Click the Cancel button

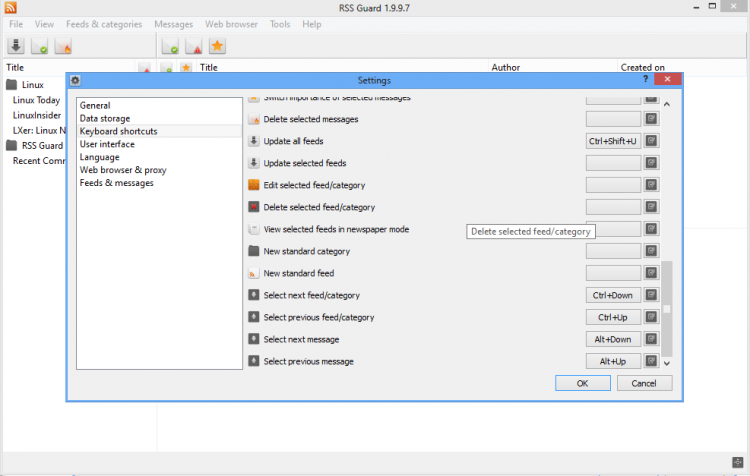[x=644, y=383]
